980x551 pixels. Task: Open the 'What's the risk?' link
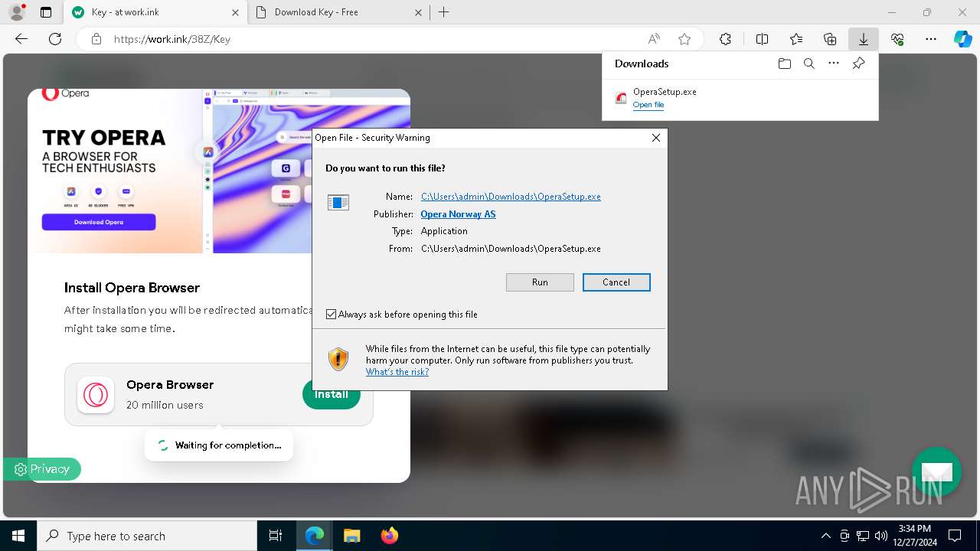click(x=397, y=372)
